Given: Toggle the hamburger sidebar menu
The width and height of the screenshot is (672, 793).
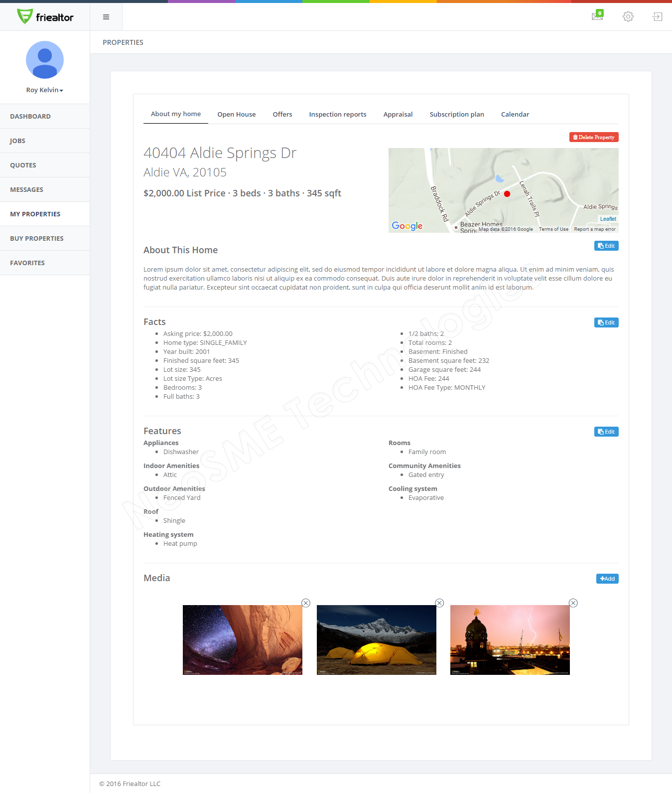Looking at the screenshot, I should tap(106, 17).
